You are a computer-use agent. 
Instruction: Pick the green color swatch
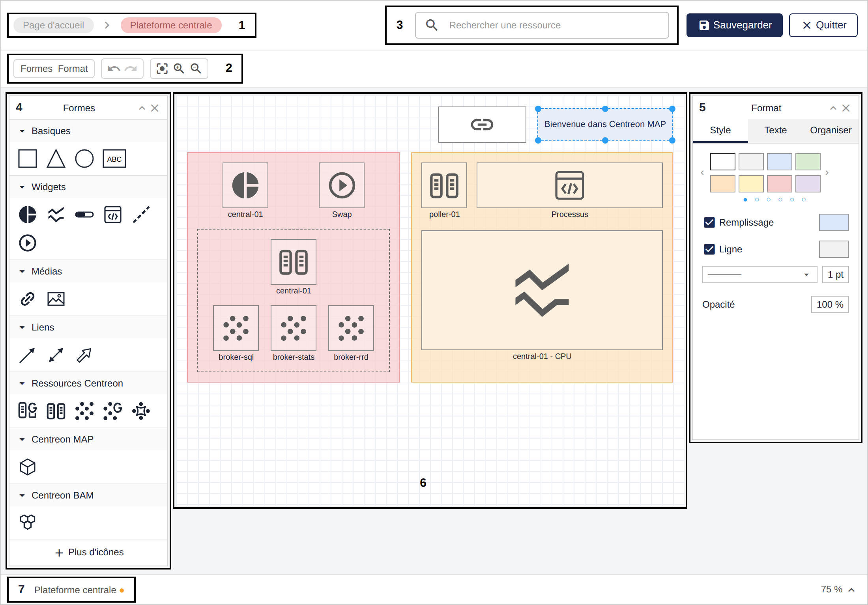point(808,162)
